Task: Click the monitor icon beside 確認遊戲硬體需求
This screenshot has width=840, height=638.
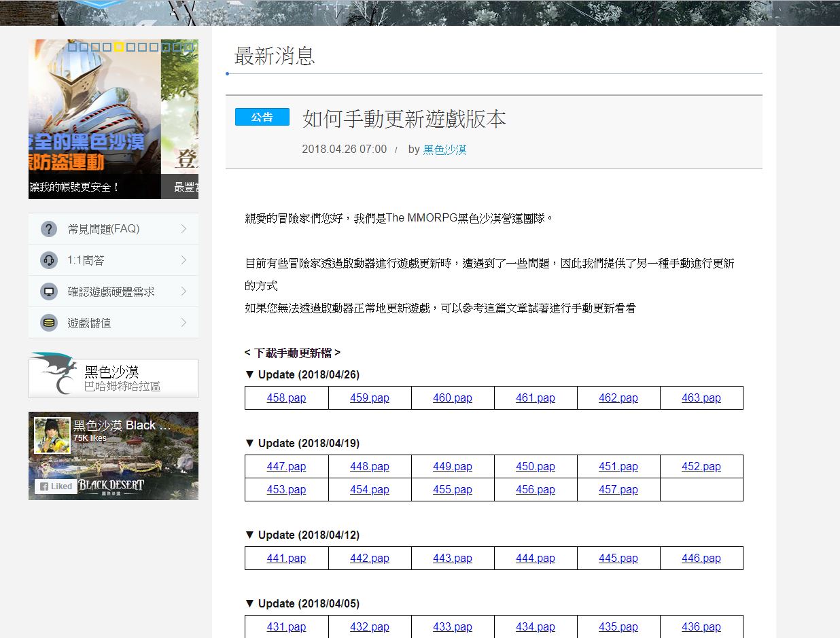Action: [x=49, y=291]
